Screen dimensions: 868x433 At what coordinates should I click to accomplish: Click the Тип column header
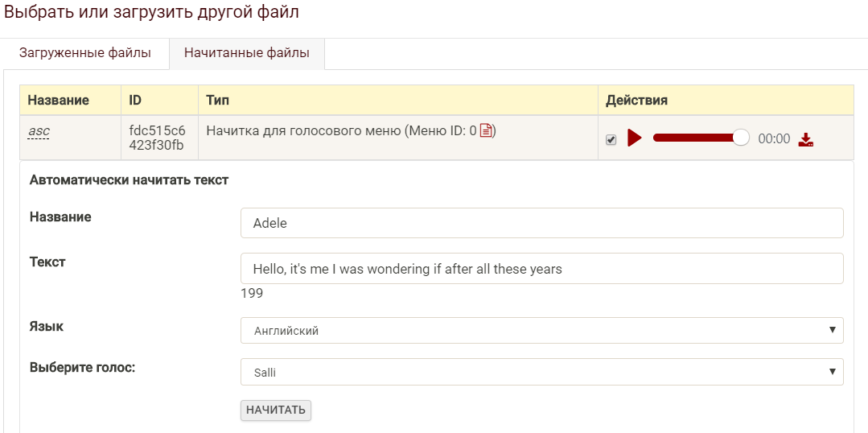(x=217, y=101)
